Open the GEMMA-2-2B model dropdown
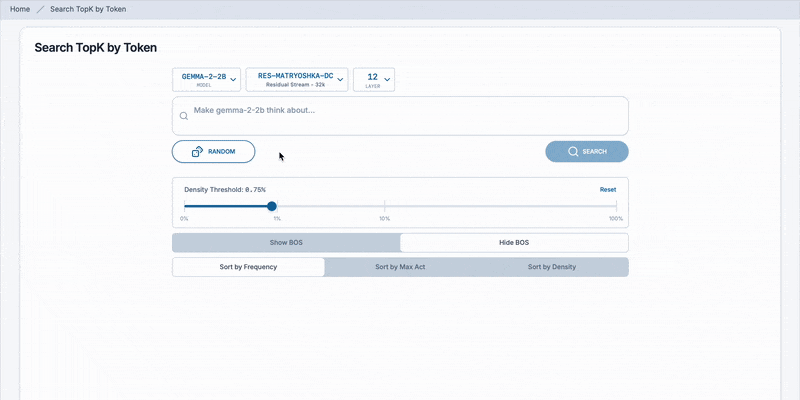Image resolution: width=800 pixels, height=400 pixels. (207, 80)
